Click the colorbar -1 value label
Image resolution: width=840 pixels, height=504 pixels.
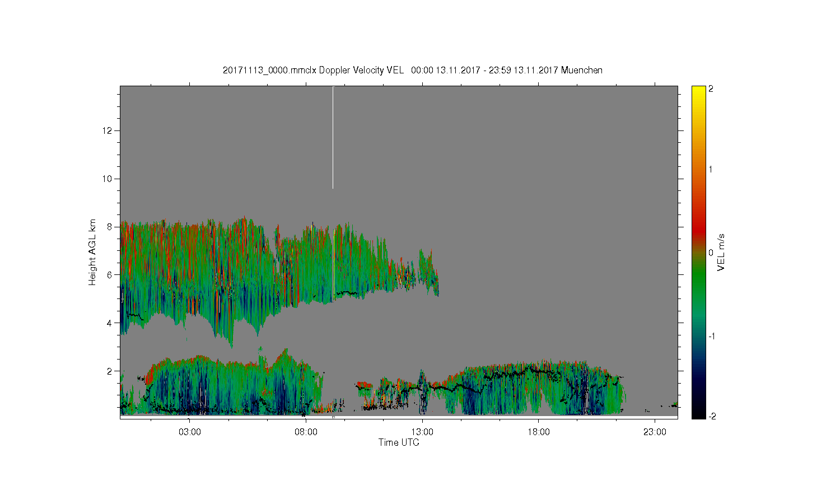click(711, 335)
